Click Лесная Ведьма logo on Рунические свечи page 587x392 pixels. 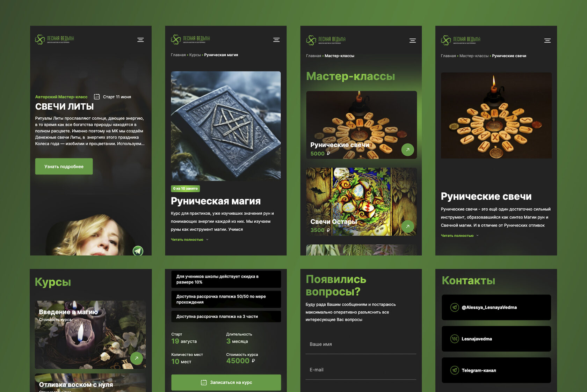(x=461, y=40)
